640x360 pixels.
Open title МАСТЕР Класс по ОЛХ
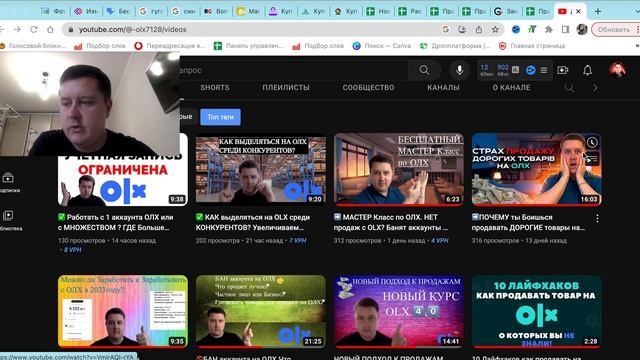[x=391, y=222]
